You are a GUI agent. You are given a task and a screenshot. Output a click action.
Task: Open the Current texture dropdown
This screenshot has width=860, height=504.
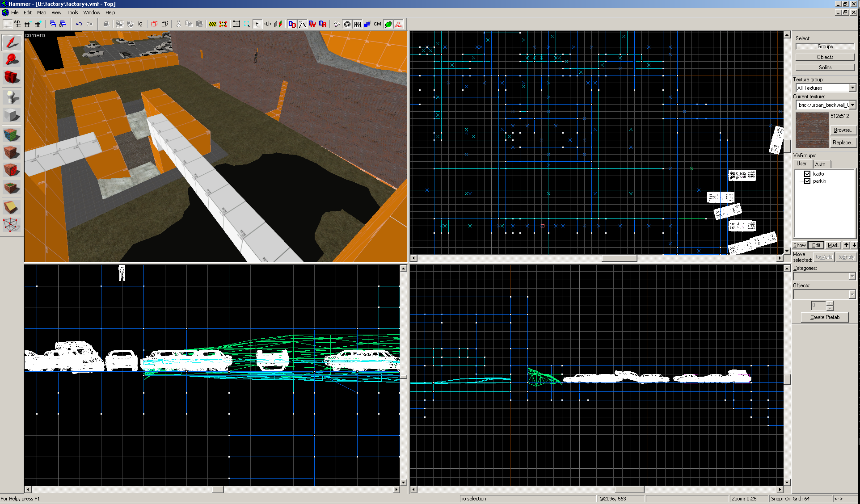[x=852, y=105]
